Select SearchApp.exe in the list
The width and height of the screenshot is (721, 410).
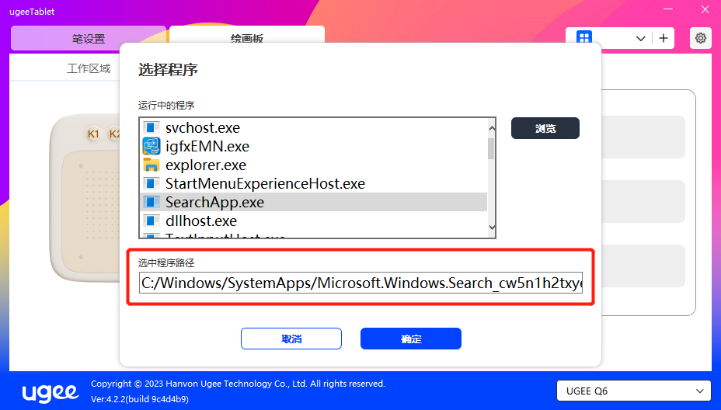(313, 202)
